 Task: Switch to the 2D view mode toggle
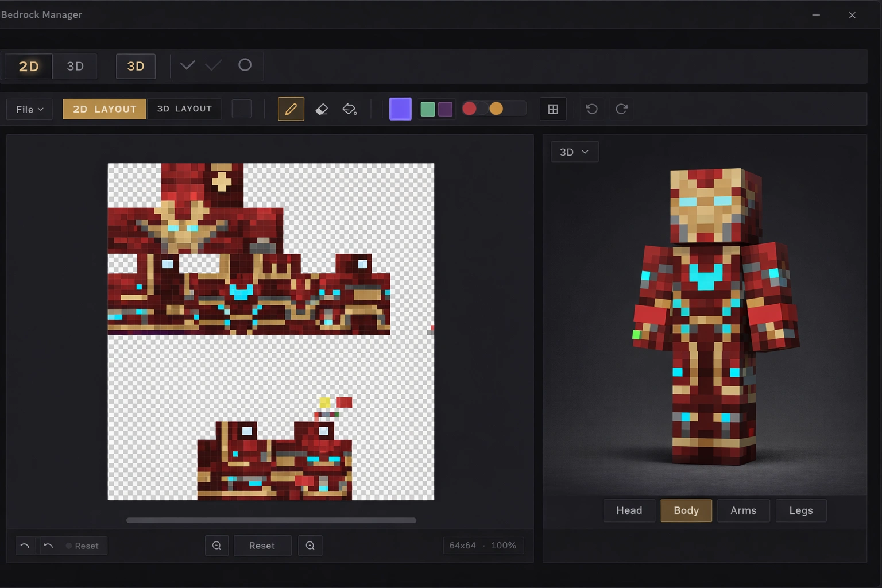pos(29,66)
